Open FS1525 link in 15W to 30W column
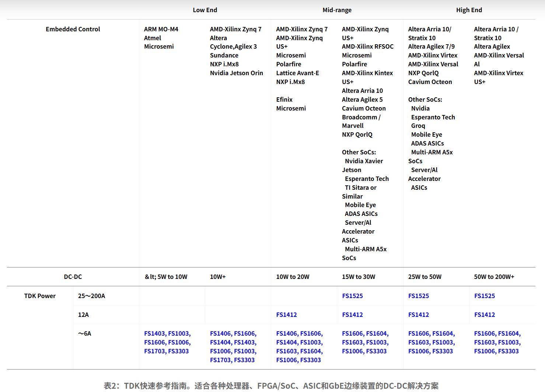The height and width of the screenshot is (392, 545). click(x=352, y=296)
